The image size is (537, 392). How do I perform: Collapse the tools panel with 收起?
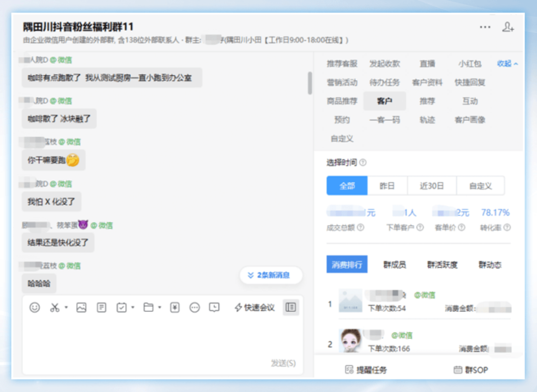507,64
